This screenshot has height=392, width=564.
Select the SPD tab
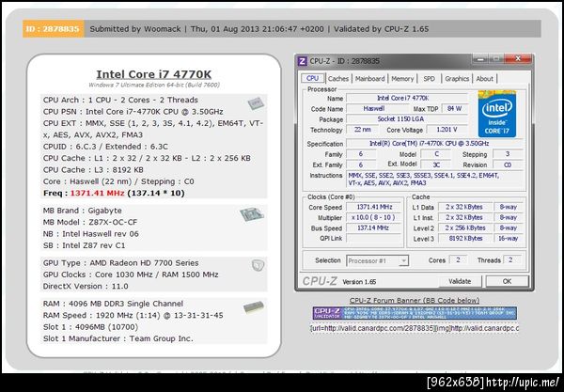tap(429, 79)
